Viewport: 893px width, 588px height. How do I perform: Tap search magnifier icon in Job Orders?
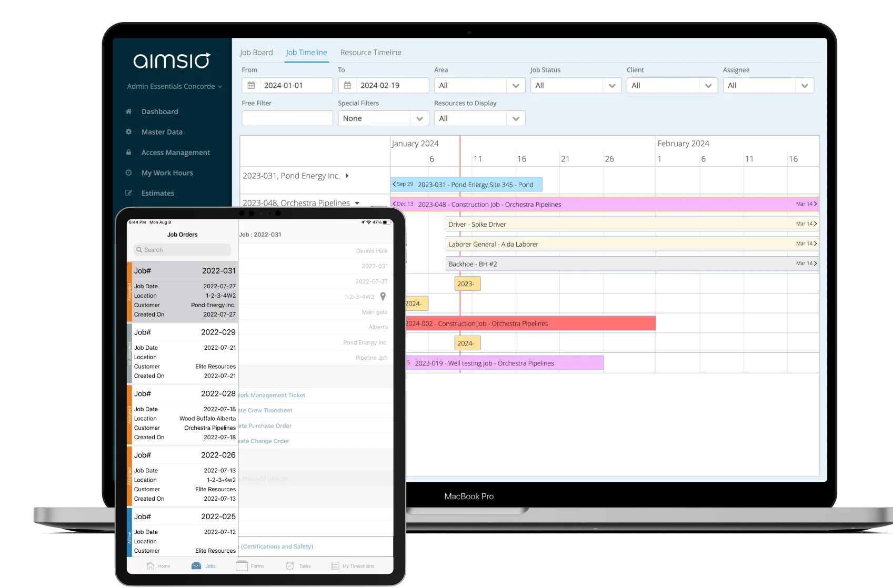tap(139, 250)
